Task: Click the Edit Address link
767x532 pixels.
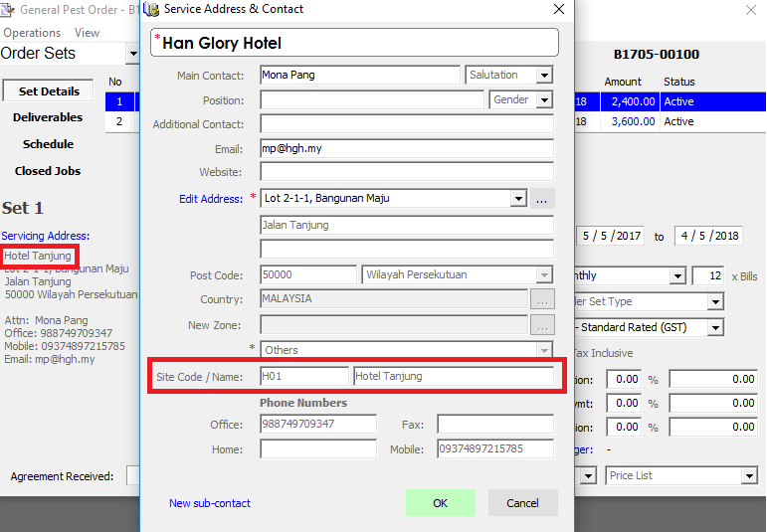Action: 211,199
